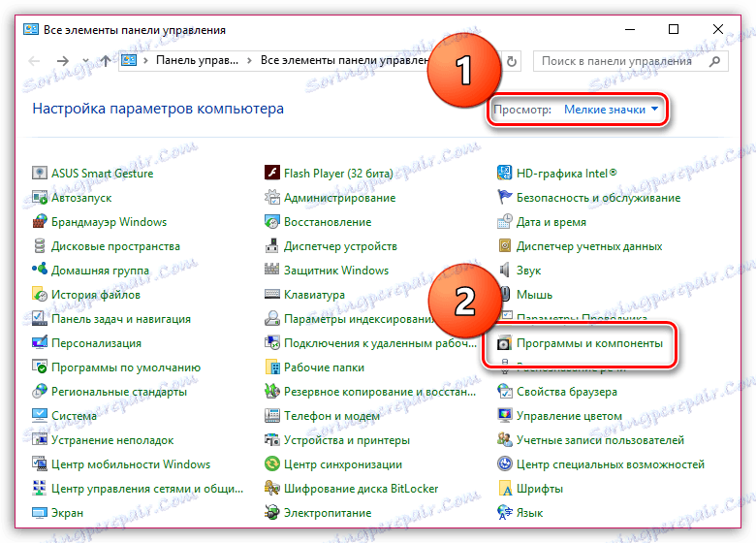Open Учетные записи пользователей link
The height and width of the screenshot is (543, 756).
pyautogui.click(x=600, y=439)
